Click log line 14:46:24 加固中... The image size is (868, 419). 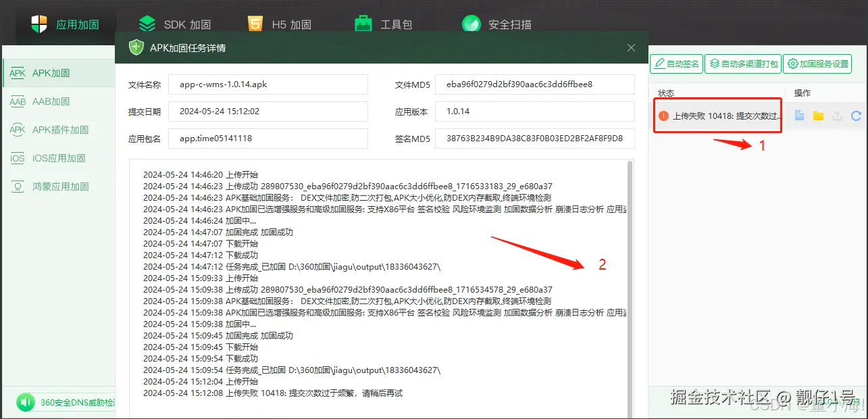[x=200, y=220]
